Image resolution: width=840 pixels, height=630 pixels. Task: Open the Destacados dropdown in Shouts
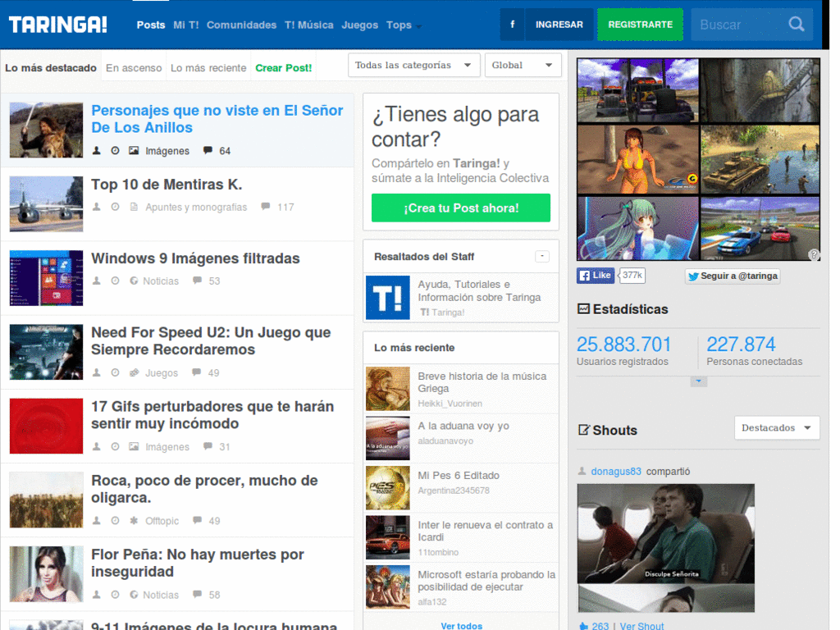777,428
